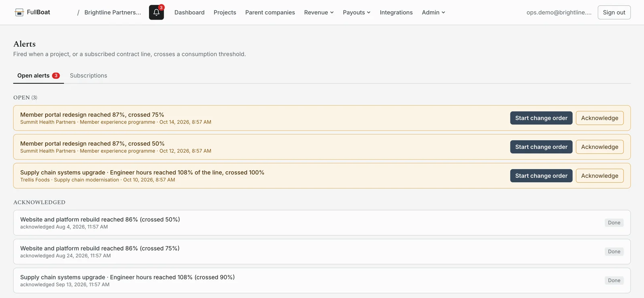Select the Open alerts tab
The width and height of the screenshot is (644, 298).
[x=39, y=76]
